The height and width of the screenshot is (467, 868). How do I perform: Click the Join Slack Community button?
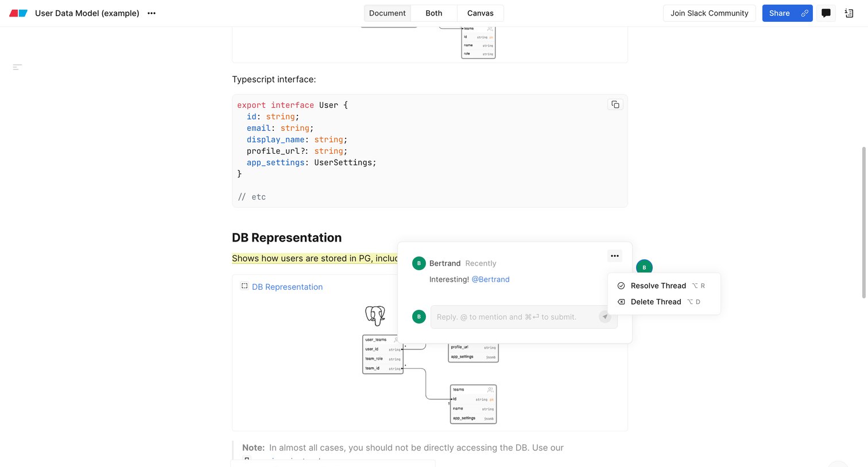click(710, 13)
